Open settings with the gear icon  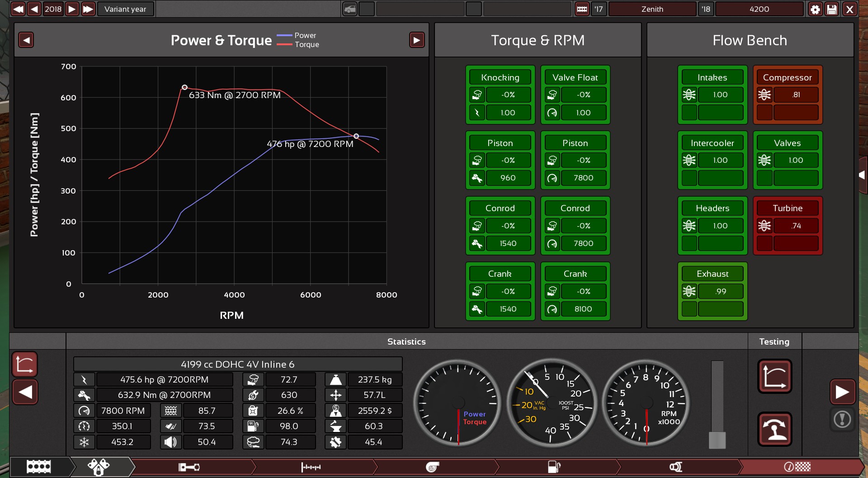coord(815,9)
